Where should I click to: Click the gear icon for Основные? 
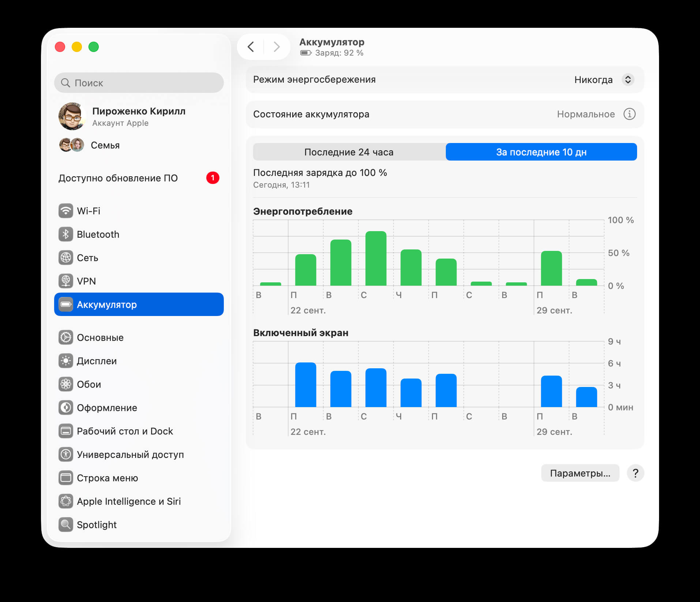click(x=66, y=338)
